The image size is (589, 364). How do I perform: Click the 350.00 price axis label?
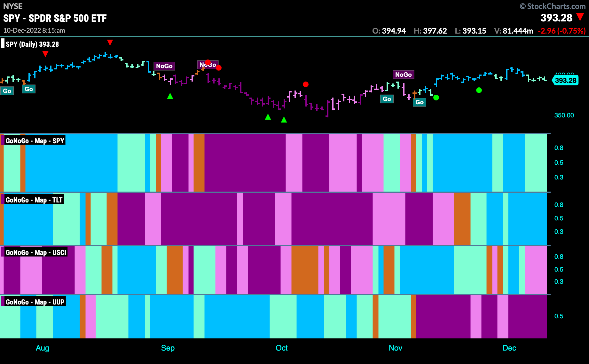pyautogui.click(x=564, y=115)
